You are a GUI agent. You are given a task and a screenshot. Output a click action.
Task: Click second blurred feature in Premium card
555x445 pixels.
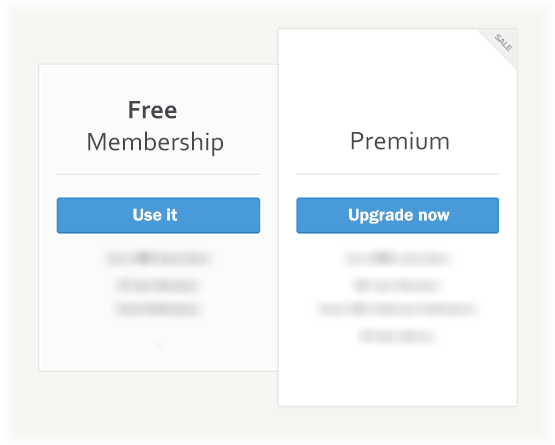click(397, 285)
